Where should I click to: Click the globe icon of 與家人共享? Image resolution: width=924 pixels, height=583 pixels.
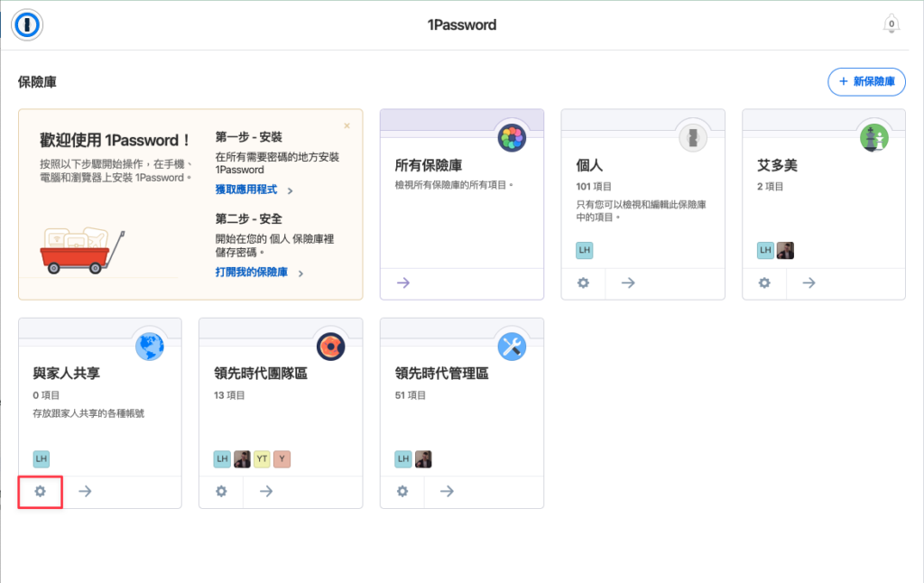pos(150,347)
